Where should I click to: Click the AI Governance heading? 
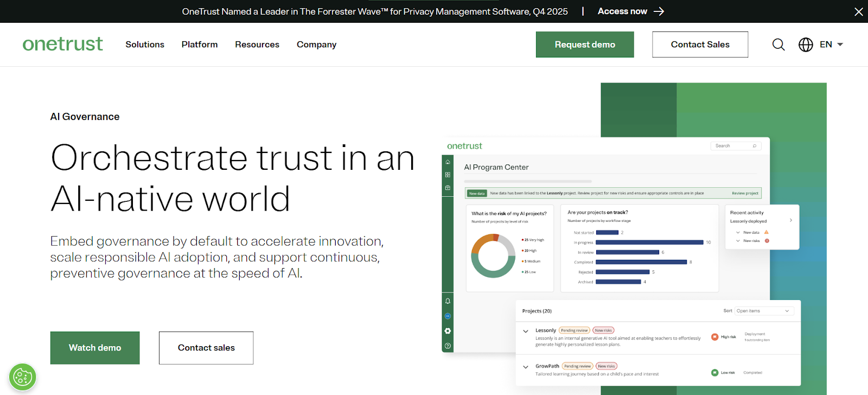85,117
